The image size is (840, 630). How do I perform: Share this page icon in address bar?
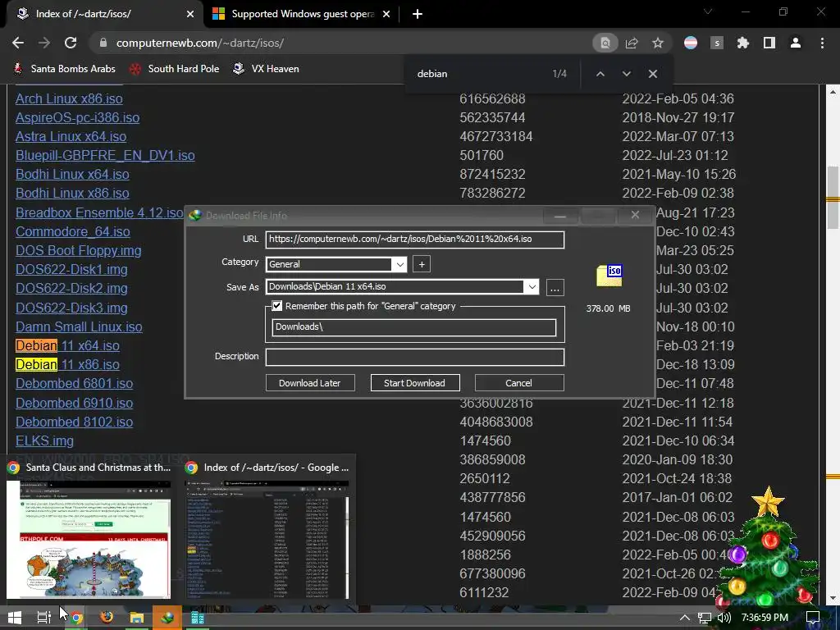[x=632, y=43]
